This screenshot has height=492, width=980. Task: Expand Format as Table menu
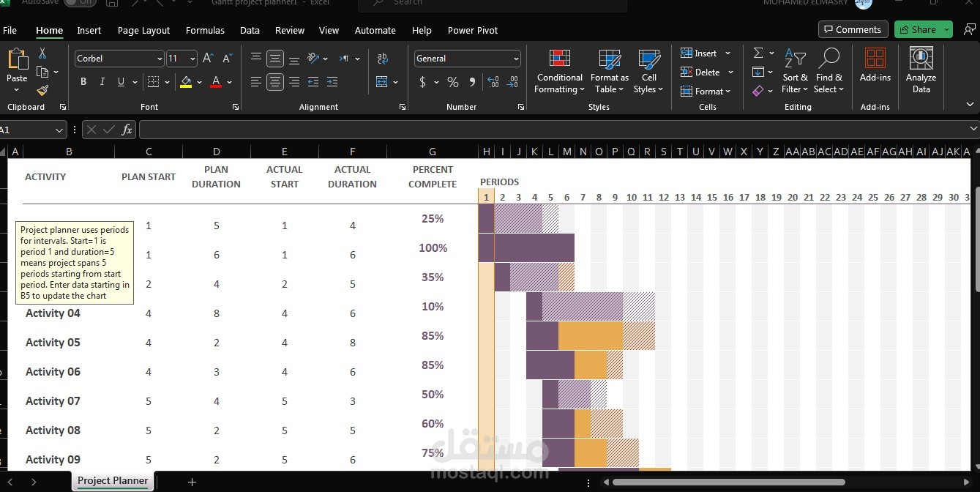(609, 71)
